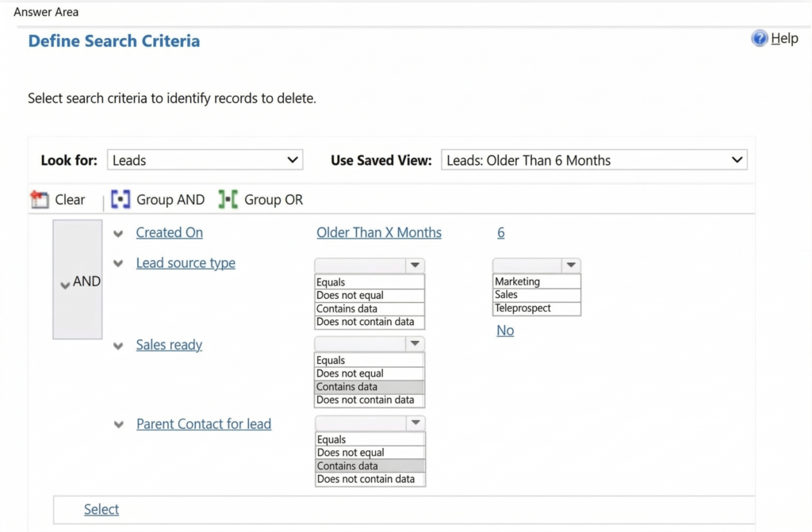Click the Older Than X Months link
The image size is (812, 532).
379,232
